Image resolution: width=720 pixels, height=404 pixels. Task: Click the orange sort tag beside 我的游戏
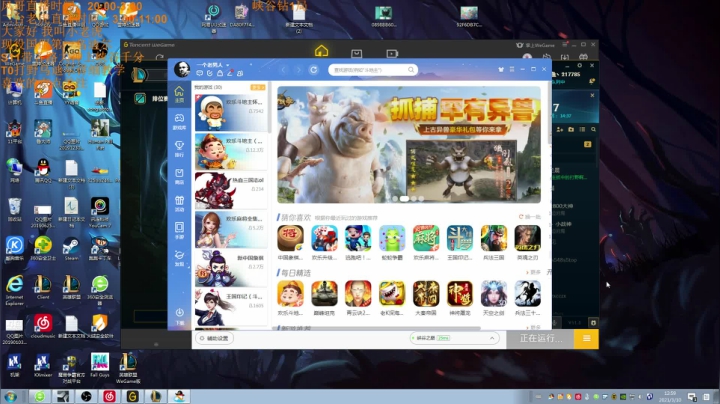pyautogui.click(x=257, y=87)
